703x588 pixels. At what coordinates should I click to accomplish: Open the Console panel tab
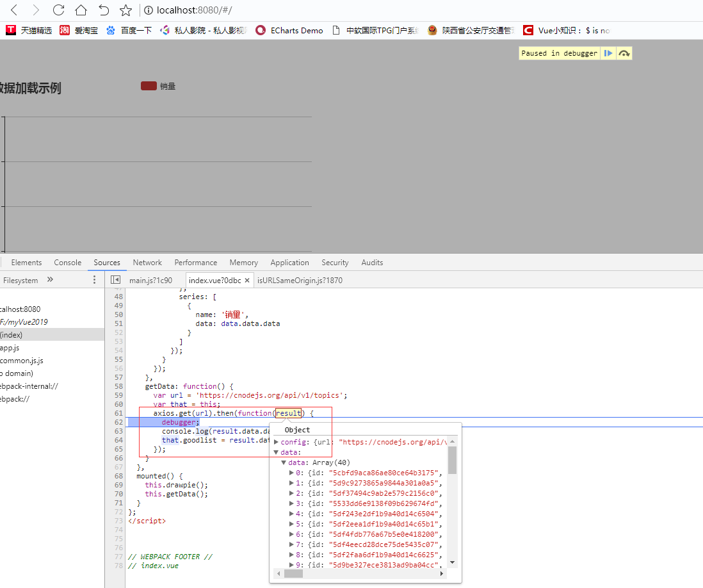click(67, 263)
